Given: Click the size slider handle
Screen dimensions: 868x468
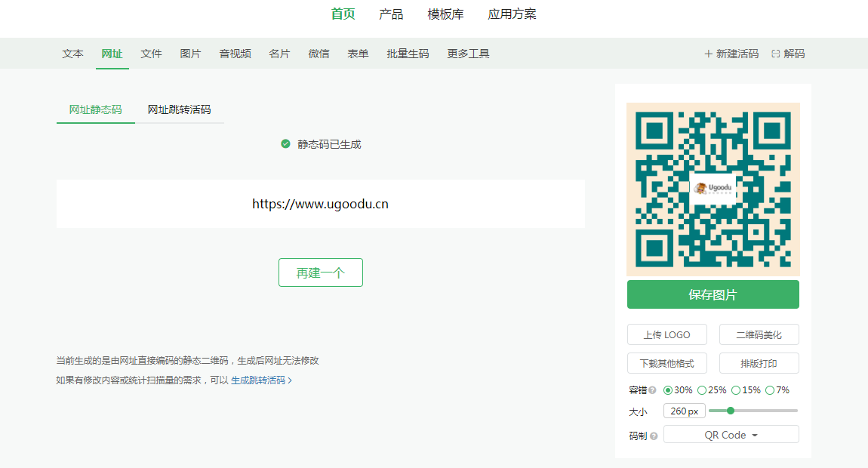Looking at the screenshot, I should pos(731,411).
